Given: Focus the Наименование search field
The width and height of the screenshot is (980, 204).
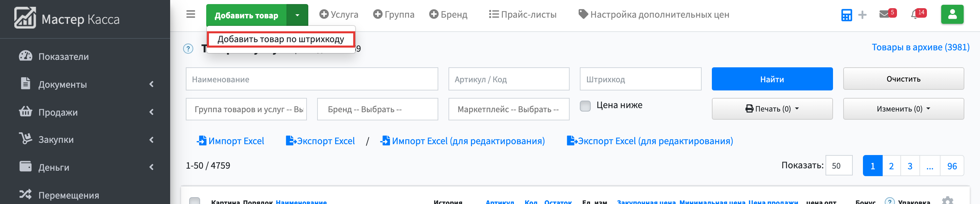Looking at the screenshot, I should pyautogui.click(x=312, y=79).
